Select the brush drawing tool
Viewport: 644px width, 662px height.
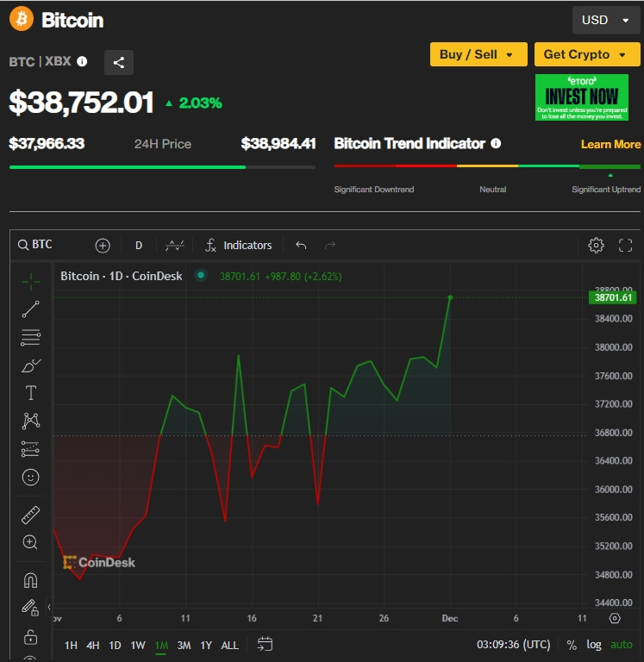[30, 365]
